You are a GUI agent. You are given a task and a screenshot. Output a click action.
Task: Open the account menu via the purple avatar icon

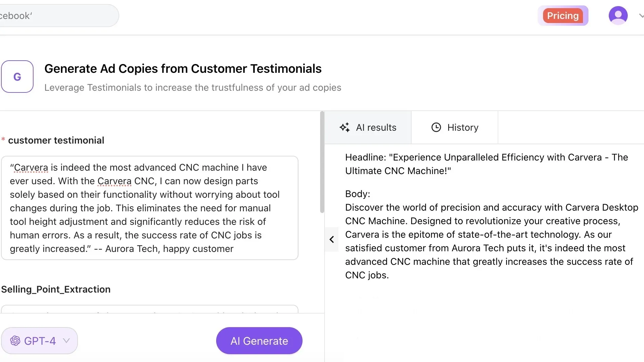tap(618, 15)
